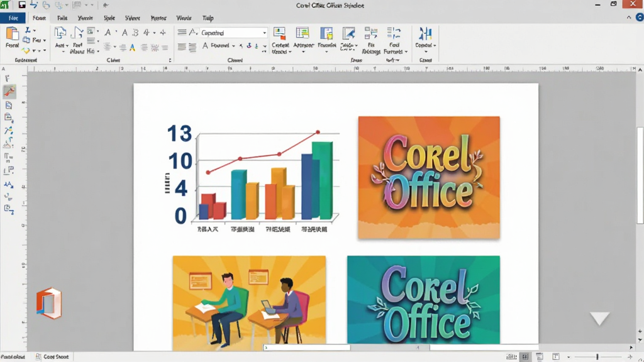Open the 'Fad Furnartt' dropdown arrow

tap(406, 52)
